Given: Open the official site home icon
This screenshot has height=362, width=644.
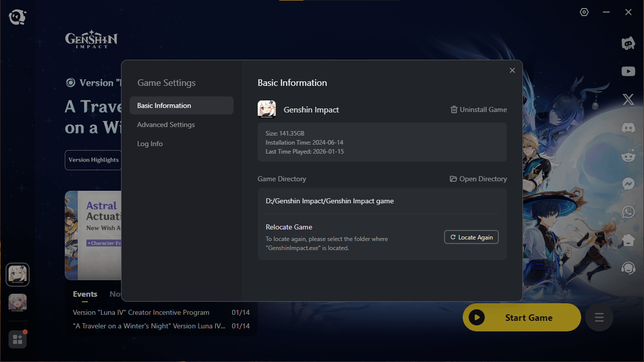Looking at the screenshot, I should [x=628, y=240].
